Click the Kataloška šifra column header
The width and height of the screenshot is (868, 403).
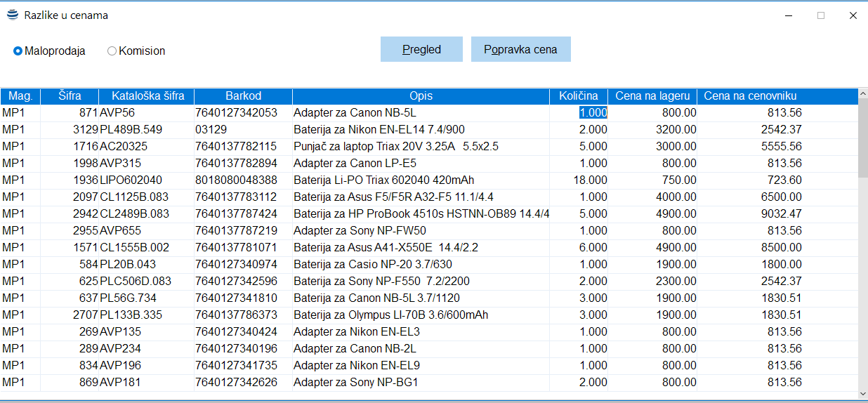(147, 96)
